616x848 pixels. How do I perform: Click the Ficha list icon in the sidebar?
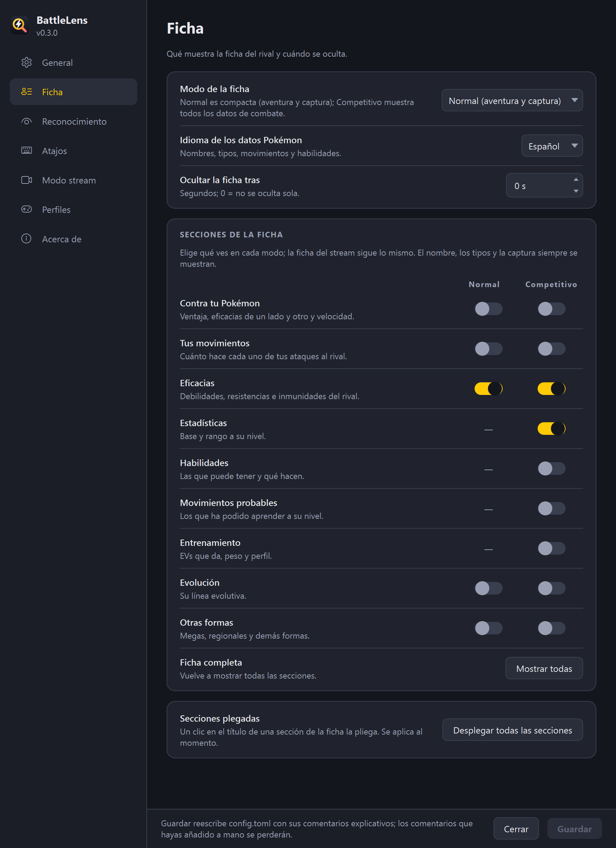tap(27, 92)
